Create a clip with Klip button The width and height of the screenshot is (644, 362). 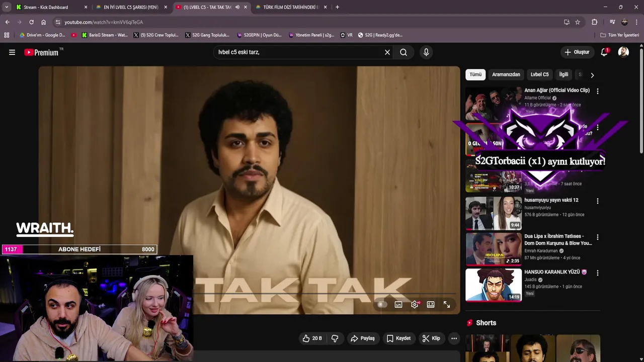tap(431, 338)
